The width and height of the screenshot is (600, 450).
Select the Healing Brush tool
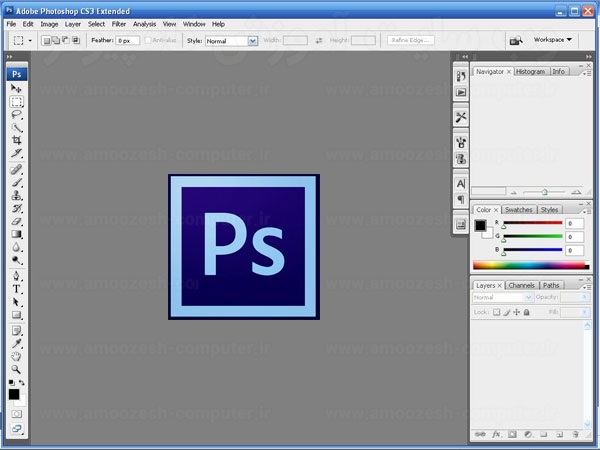pos(16,169)
